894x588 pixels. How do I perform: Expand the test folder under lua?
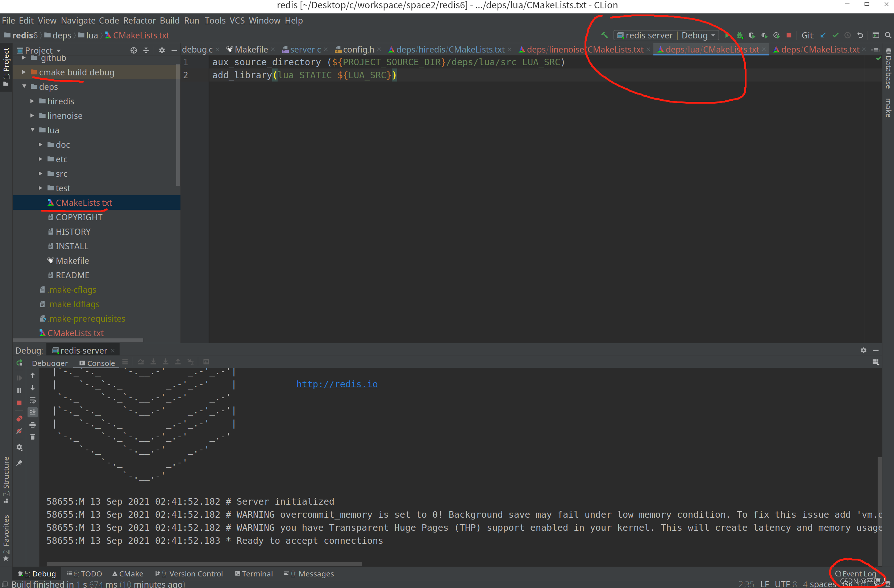pyautogui.click(x=40, y=188)
